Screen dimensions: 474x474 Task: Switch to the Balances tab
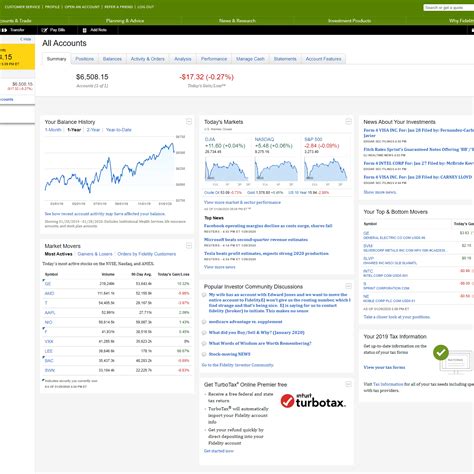[112, 59]
